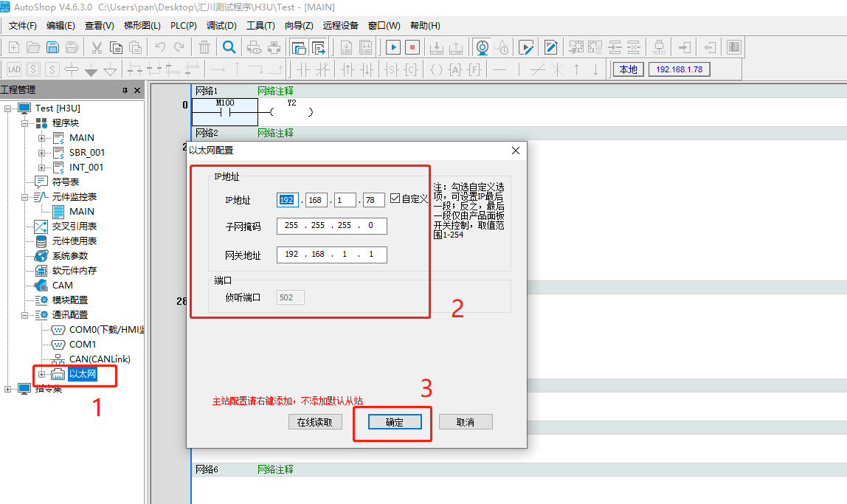Save the project with the Save icon
This screenshot has width=847, height=504.
pos(52,47)
